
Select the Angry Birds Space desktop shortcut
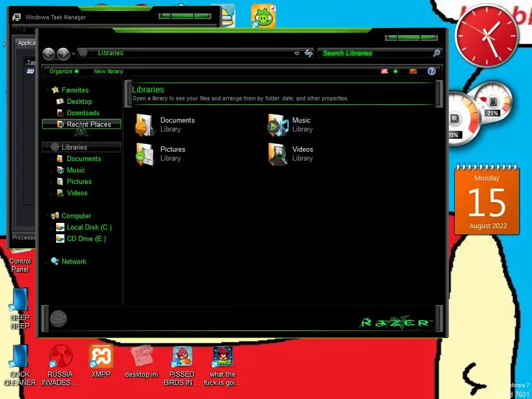click(222, 366)
